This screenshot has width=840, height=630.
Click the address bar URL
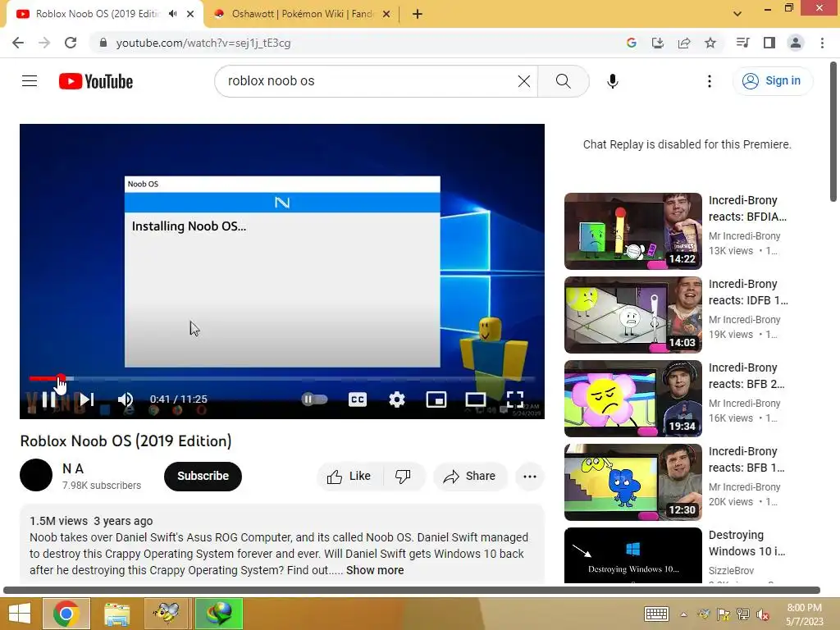[x=203, y=43]
